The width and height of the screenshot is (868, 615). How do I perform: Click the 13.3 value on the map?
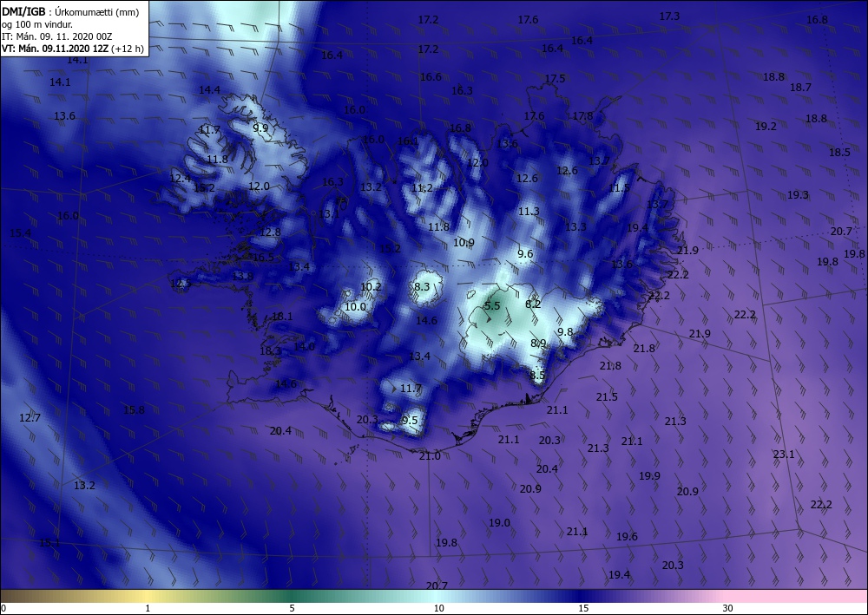pyautogui.click(x=575, y=226)
